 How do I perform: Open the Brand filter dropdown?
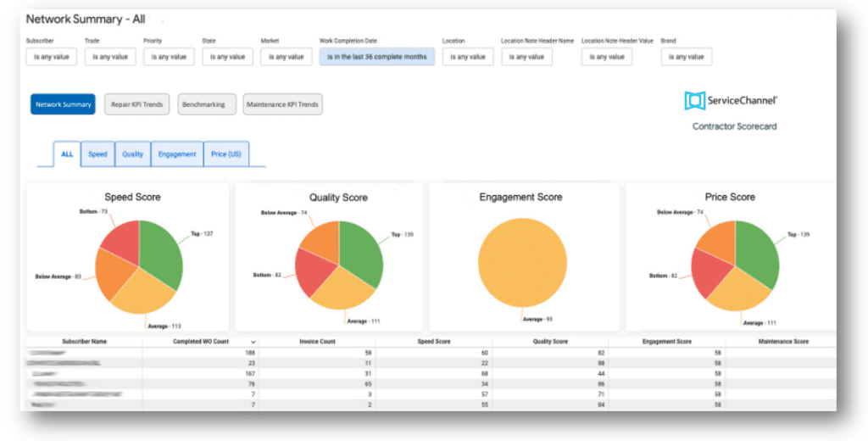click(686, 57)
